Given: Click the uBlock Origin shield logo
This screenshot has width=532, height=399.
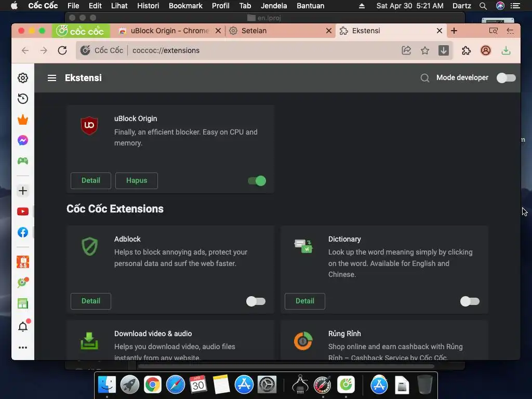Looking at the screenshot, I should tap(89, 126).
